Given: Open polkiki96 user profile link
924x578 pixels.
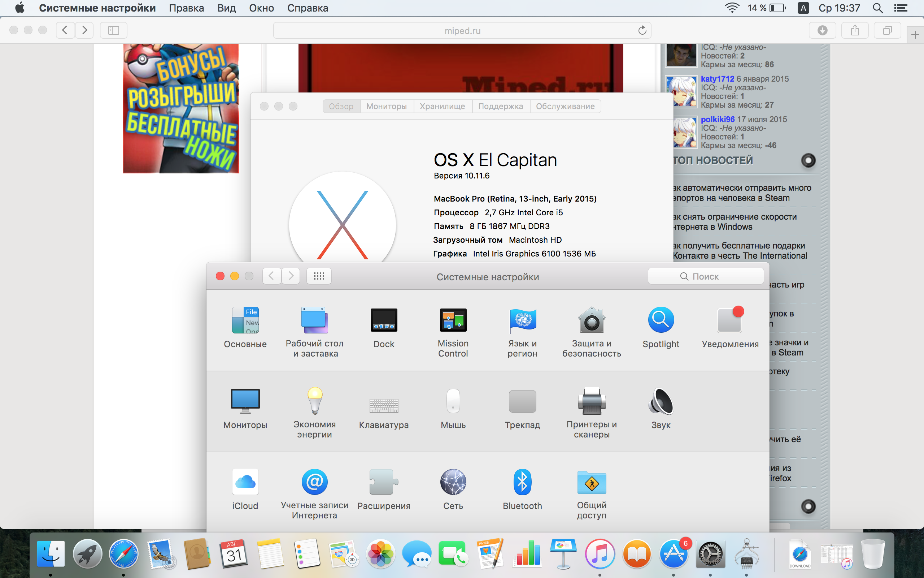Looking at the screenshot, I should (x=718, y=119).
